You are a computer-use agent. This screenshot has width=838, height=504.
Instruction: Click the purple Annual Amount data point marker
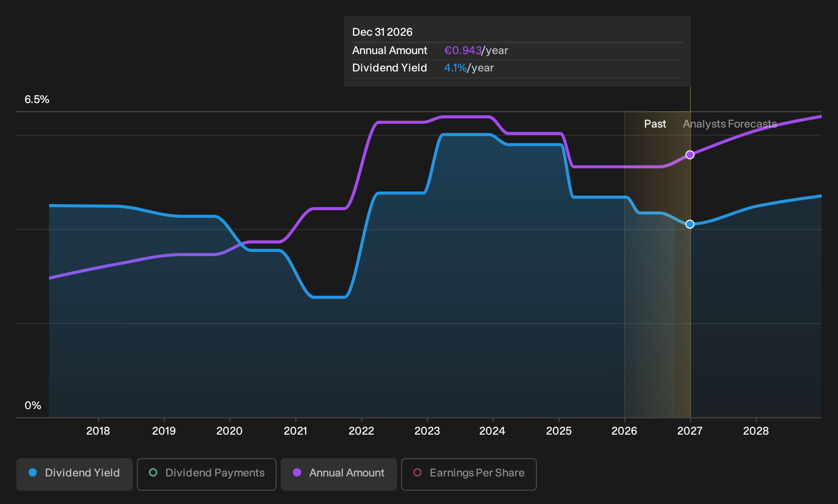(x=690, y=155)
